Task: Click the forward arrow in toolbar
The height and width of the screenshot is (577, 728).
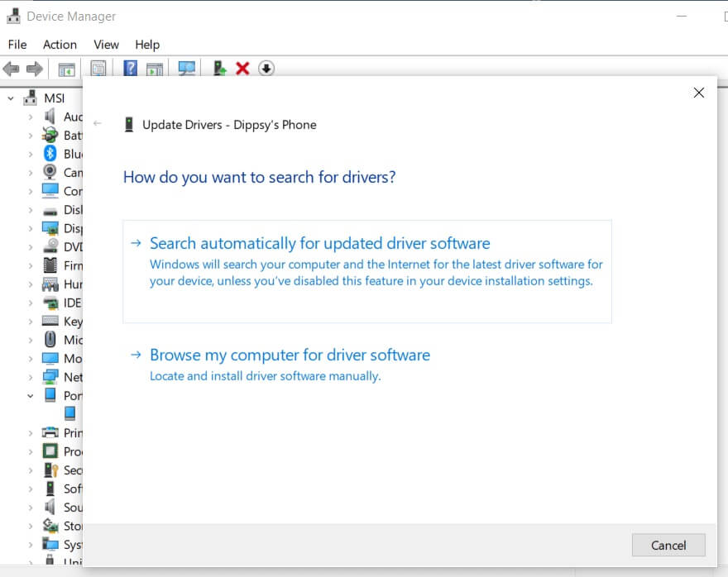Action: click(35, 69)
